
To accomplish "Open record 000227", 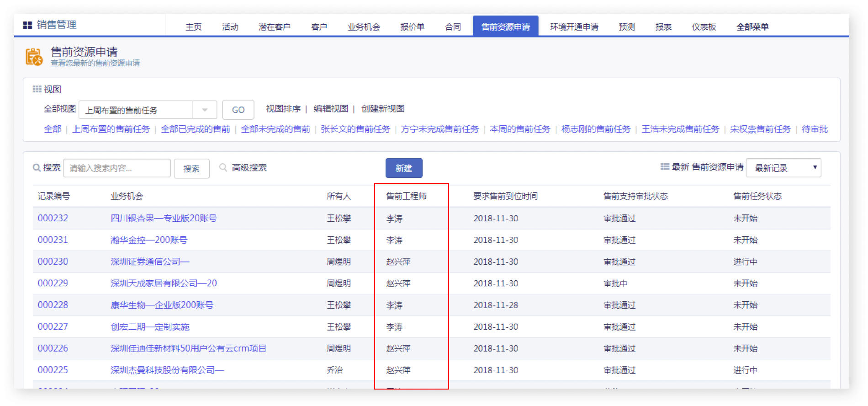I will point(53,327).
